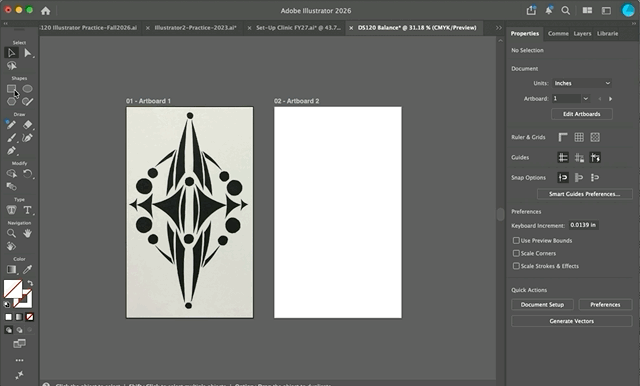Screen dimensions: 640x386
Task: Pick the Eyedropper tool
Action: point(27,269)
